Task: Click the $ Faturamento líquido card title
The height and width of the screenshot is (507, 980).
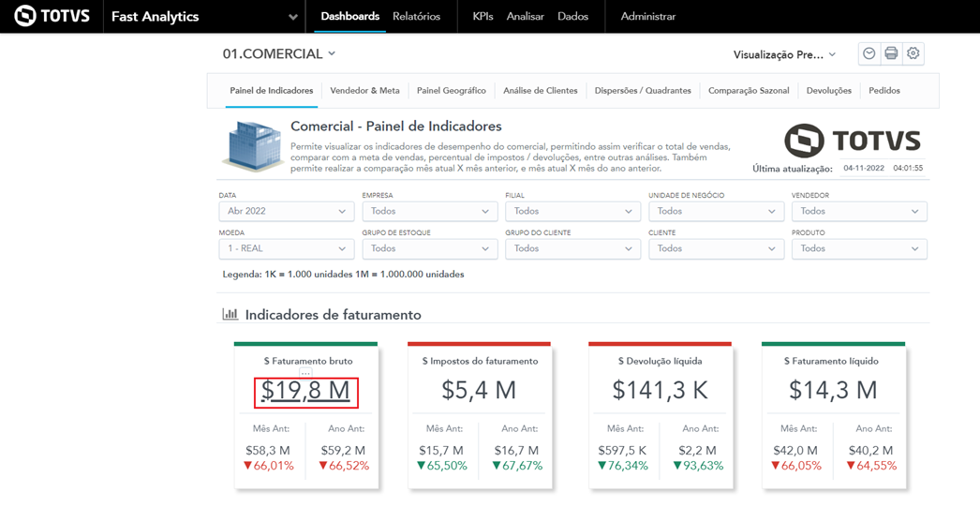Action: point(833,362)
